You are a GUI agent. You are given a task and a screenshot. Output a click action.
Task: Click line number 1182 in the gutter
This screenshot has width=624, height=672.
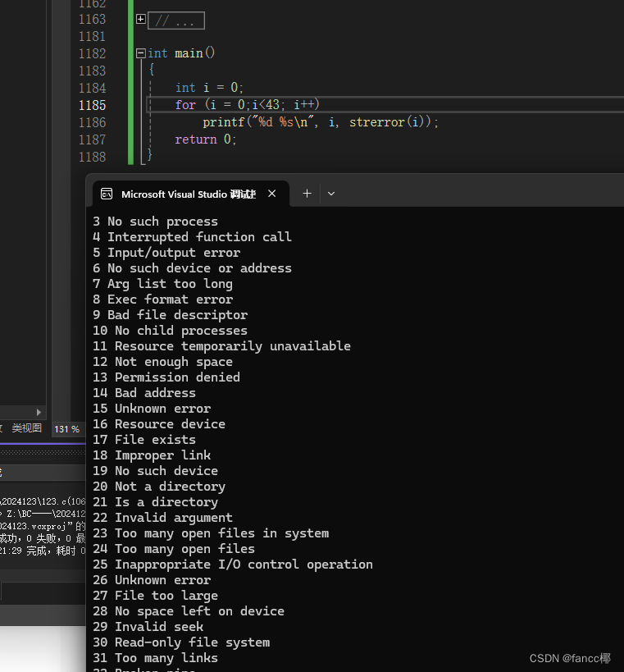tap(92, 53)
